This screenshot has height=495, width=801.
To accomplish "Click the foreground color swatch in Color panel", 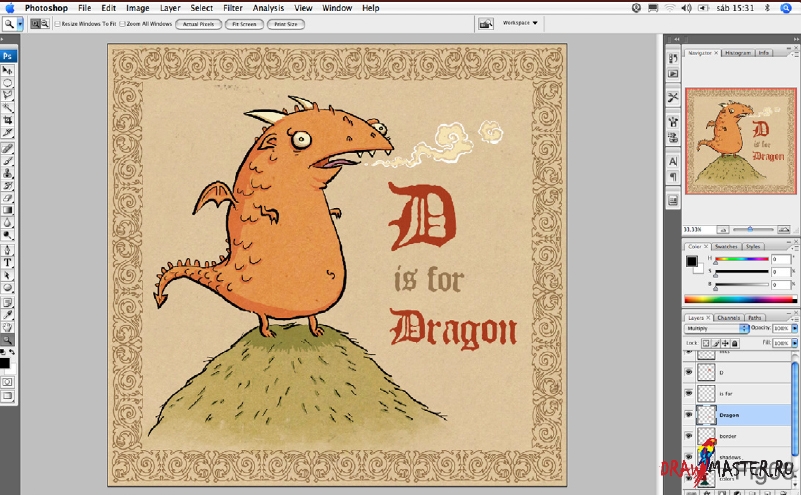I will [x=692, y=261].
